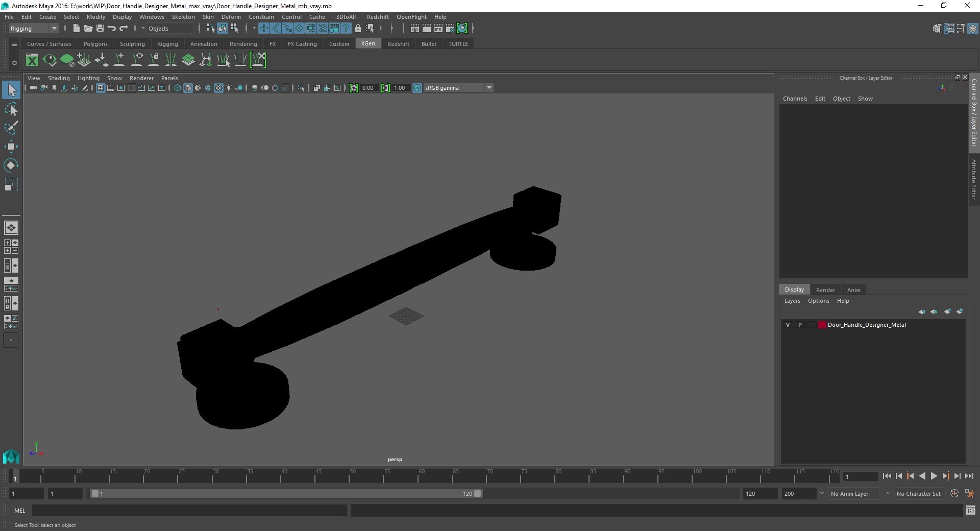This screenshot has width=980, height=531.
Task: Click the Redo arrow icon
Action: tap(124, 29)
